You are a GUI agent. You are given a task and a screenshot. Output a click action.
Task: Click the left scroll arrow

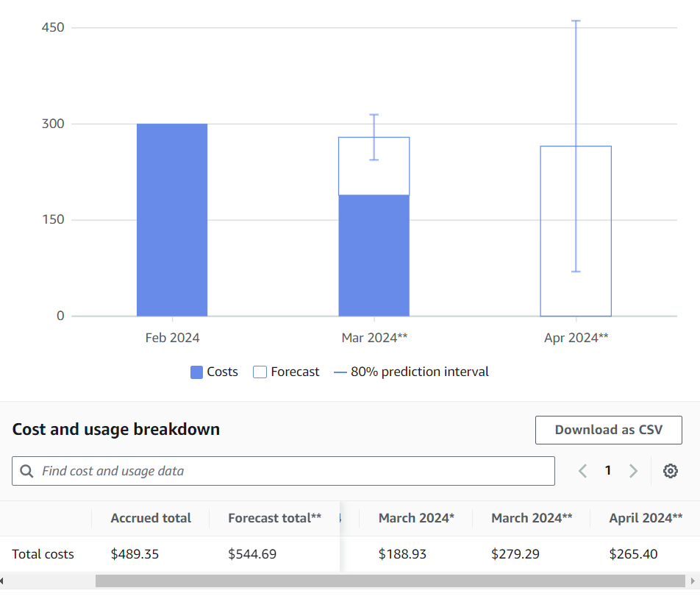3,581
